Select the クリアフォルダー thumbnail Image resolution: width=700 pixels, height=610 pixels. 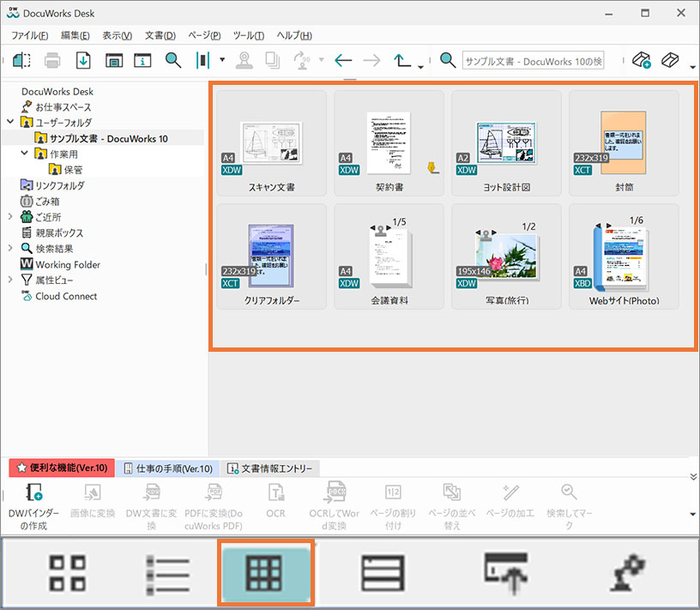[271, 257]
